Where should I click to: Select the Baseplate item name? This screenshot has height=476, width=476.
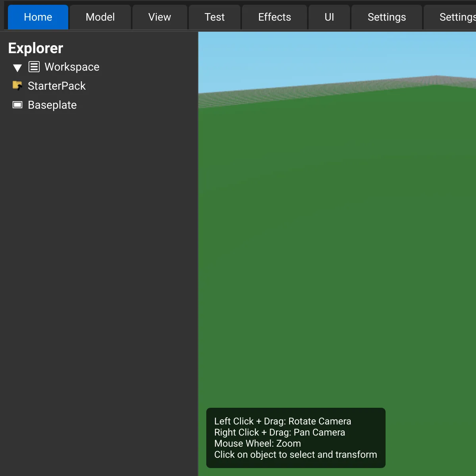coord(52,105)
